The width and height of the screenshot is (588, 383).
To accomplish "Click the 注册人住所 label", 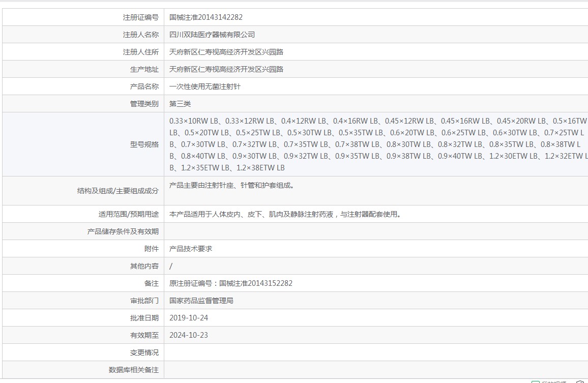I will pyautogui.click(x=140, y=52).
